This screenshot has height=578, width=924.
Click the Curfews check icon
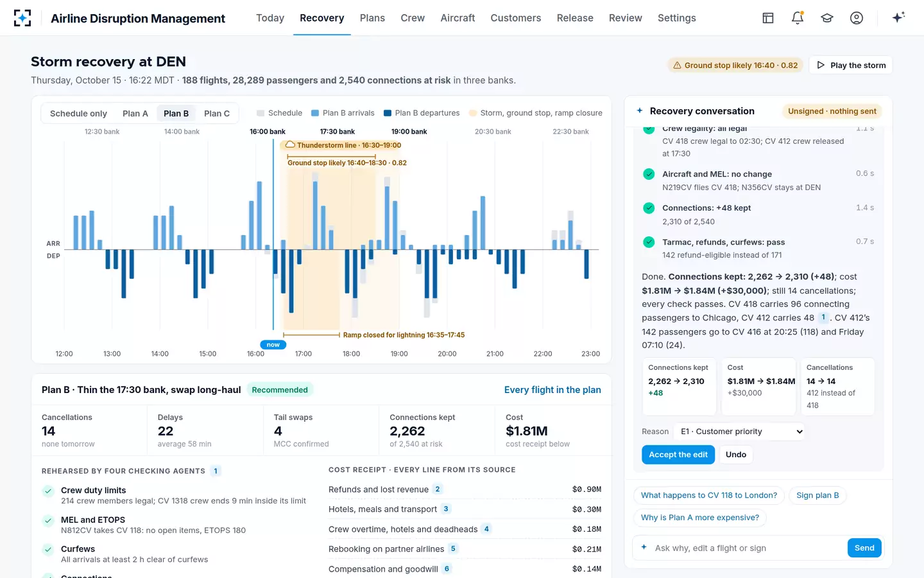click(48, 550)
